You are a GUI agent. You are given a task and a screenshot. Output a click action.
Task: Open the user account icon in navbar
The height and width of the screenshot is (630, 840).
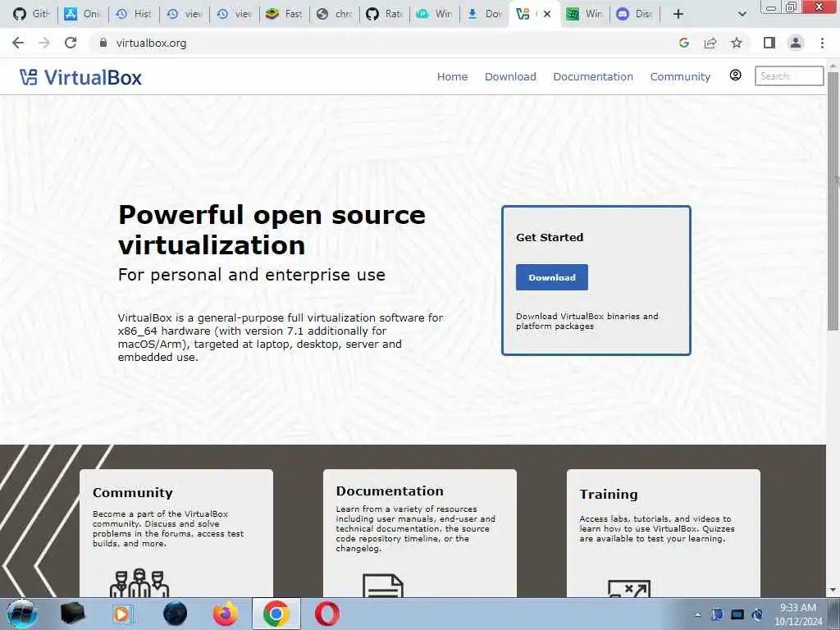(736, 75)
